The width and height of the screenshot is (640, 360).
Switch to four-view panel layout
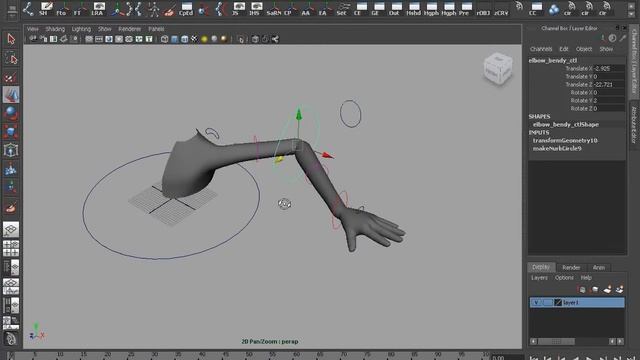[x=11, y=248]
